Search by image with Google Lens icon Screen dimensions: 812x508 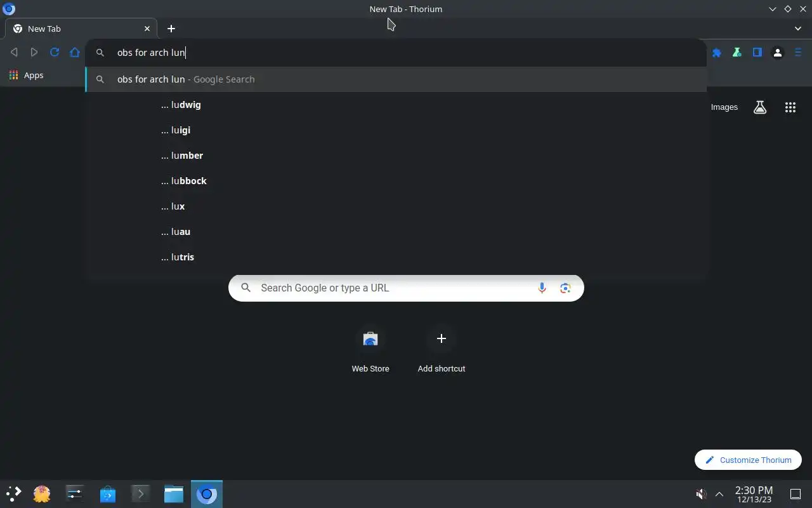tap(565, 288)
